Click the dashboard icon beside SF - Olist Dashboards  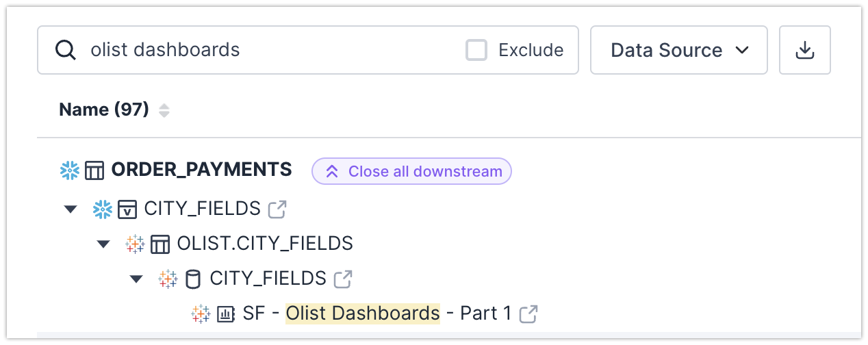pos(226,314)
